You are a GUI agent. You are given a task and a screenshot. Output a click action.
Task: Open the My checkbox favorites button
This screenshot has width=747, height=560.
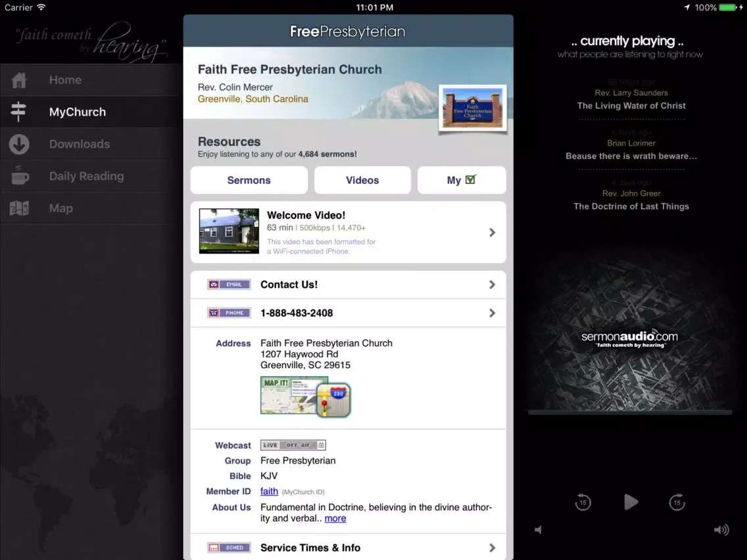pyautogui.click(x=462, y=180)
